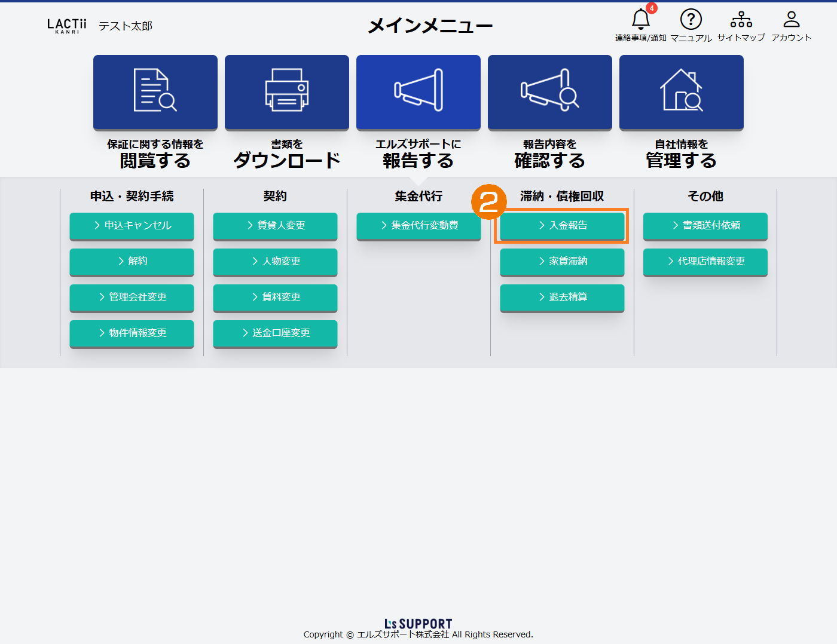
Task: Open the 家賃滞納 report button
Action: click(x=562, y=262)
